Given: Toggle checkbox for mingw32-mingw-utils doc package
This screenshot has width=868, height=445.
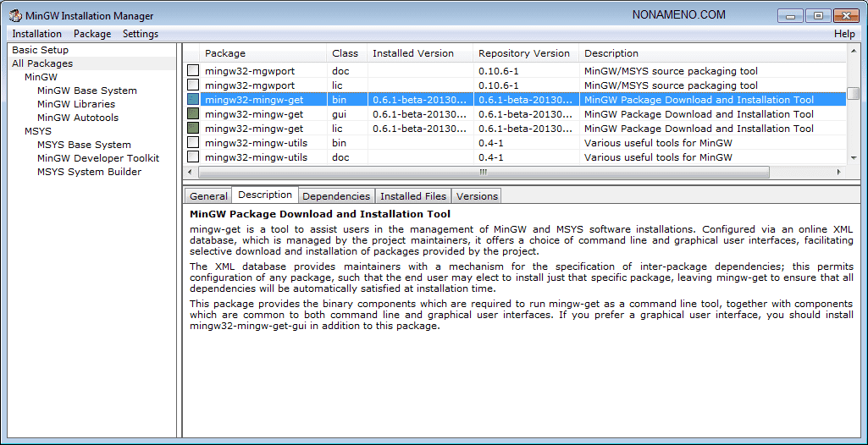Looking at the screenshot, I should coord(193,157).
